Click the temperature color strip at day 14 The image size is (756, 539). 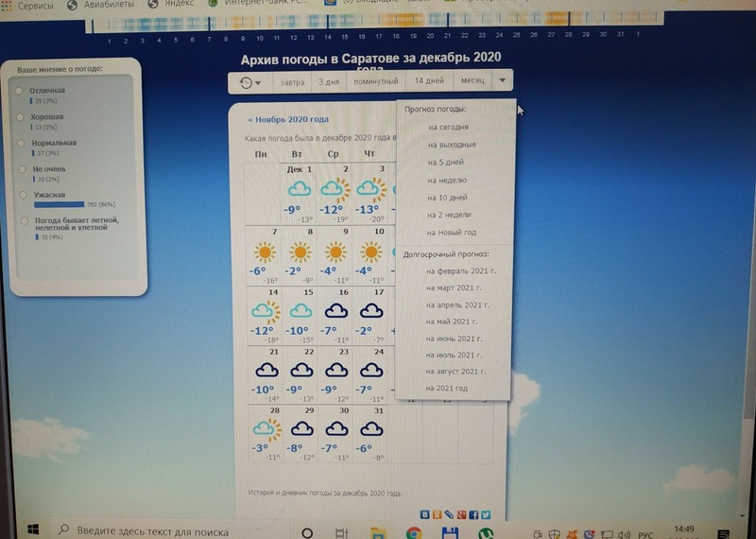[x=327, y=22]
